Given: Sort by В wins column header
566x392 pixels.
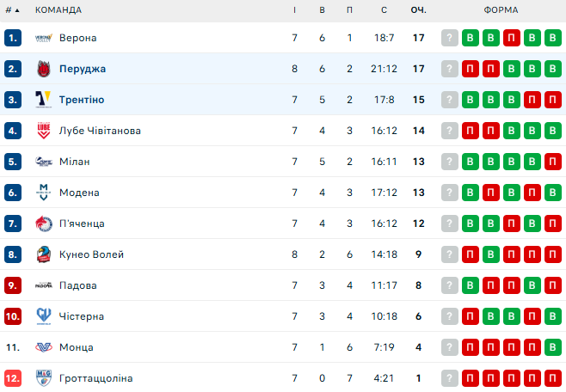Looking at the screenshot, I should coord(322,9).
